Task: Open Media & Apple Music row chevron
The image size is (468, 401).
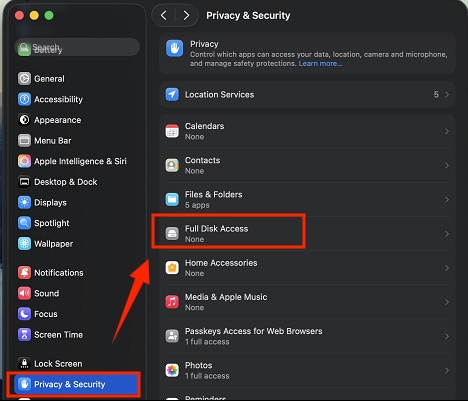Action: click(x=447, y=302)
